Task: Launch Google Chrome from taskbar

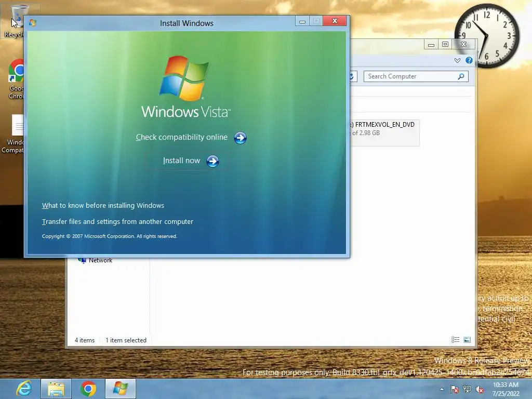Action: coord(88,389)
